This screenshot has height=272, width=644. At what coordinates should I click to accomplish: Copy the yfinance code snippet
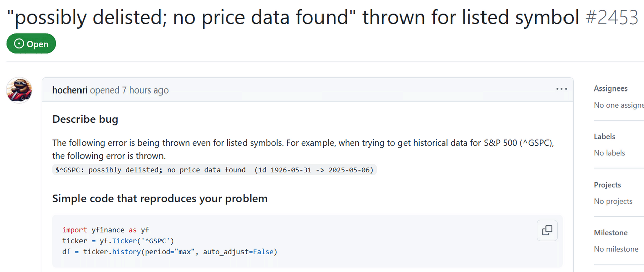tap(547, 231)
